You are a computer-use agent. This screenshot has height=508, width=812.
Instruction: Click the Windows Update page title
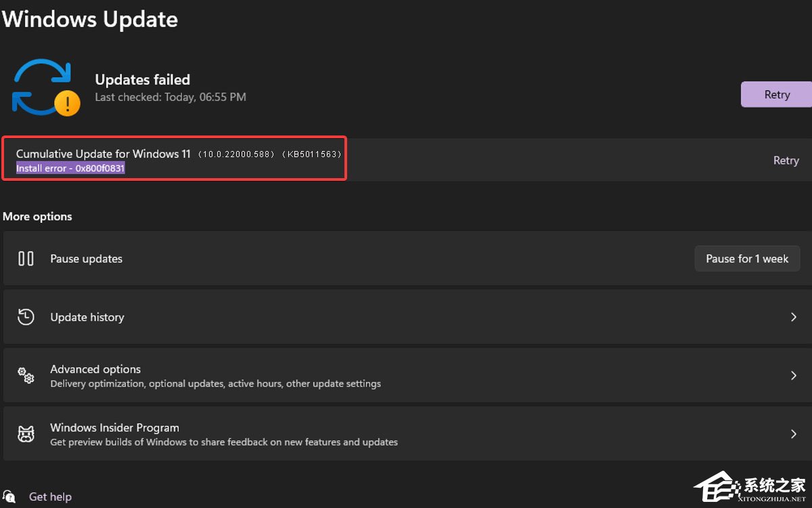(90, 18)
